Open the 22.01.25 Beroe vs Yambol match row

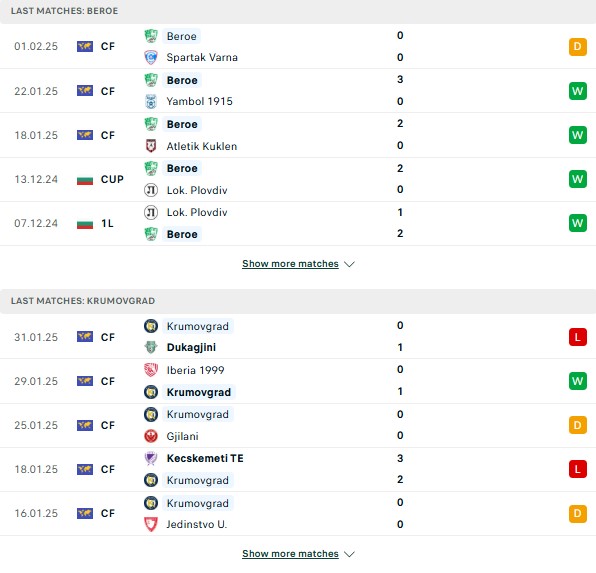click(x=298, y=91)
